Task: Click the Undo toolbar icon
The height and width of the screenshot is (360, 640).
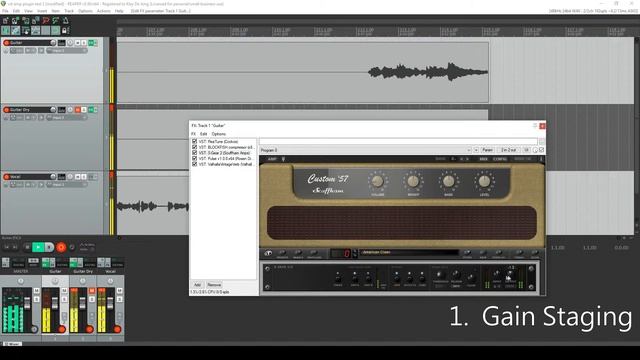Action: (46, 20)
